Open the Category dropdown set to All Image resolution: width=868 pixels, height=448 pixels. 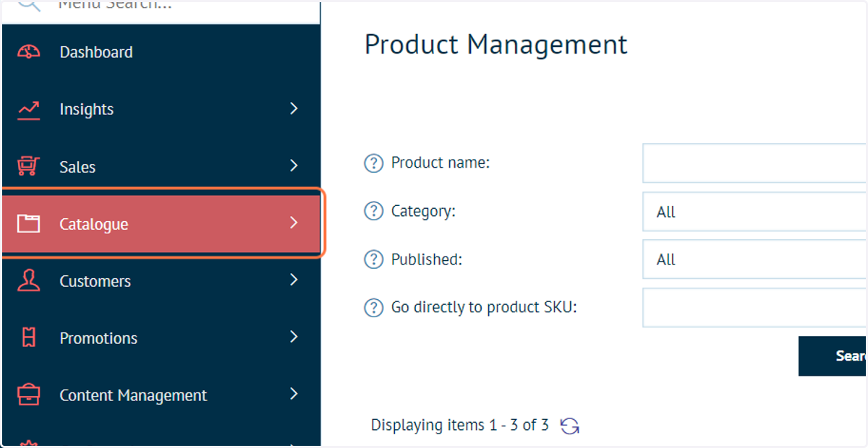754,212
